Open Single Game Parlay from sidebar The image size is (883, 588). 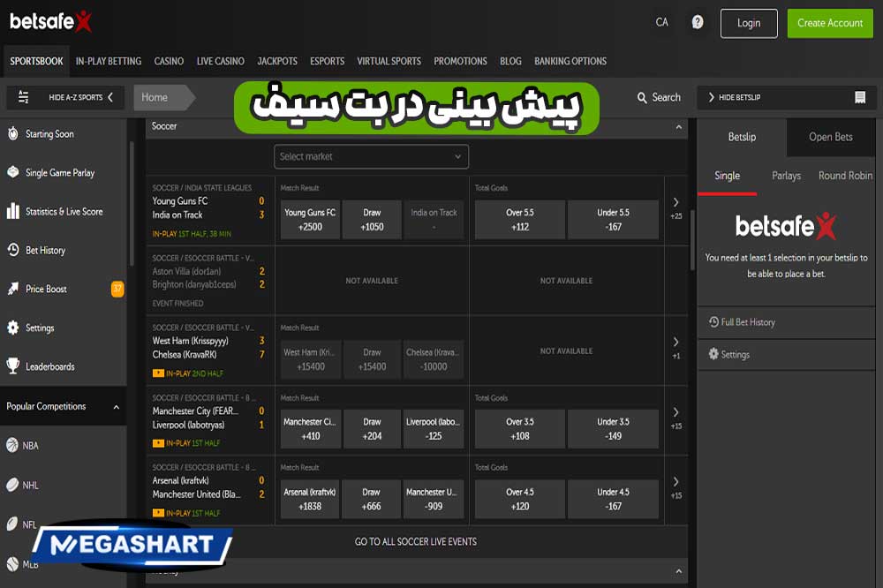coord(11,173)
